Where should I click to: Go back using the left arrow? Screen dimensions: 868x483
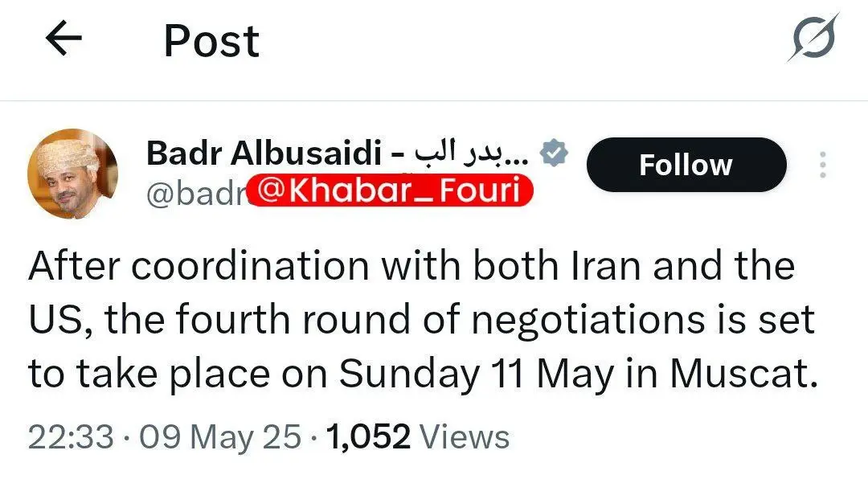(64, 40)
